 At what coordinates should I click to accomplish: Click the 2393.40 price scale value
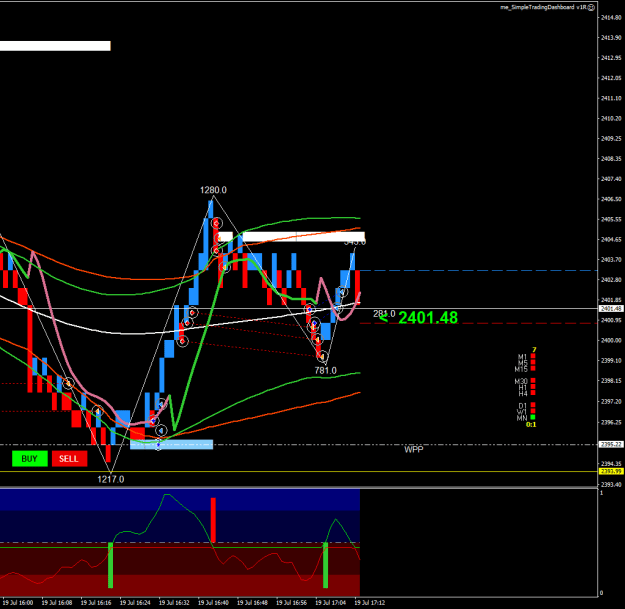coord(611,484)
